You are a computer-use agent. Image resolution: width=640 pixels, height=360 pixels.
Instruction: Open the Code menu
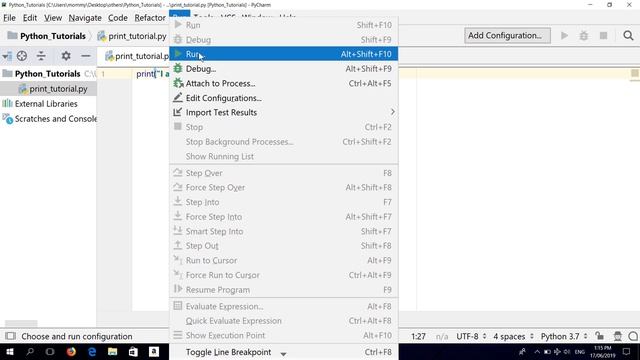pyautogui.click(x=118, y=18)
